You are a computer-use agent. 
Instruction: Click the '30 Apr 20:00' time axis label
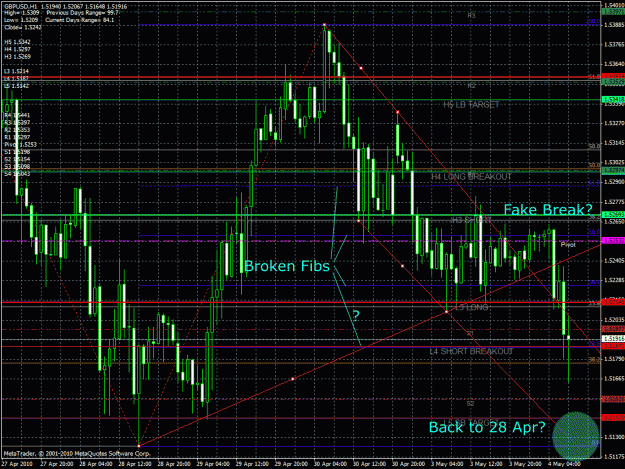[408, 464]
